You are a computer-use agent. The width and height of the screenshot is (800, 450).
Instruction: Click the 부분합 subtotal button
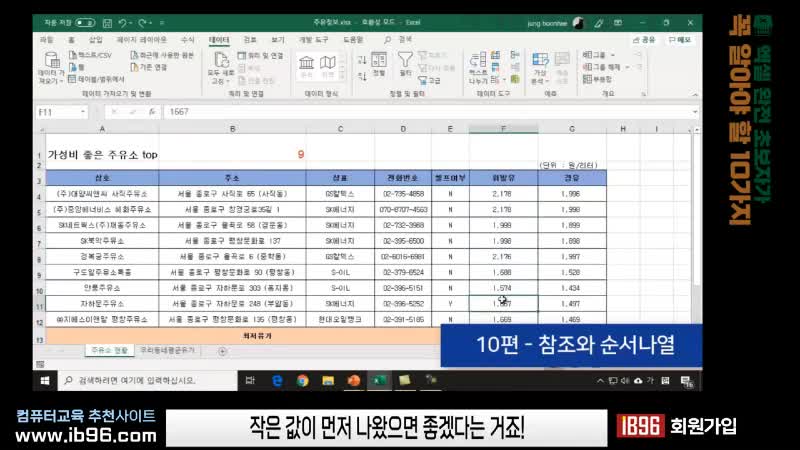coord(597,79)
